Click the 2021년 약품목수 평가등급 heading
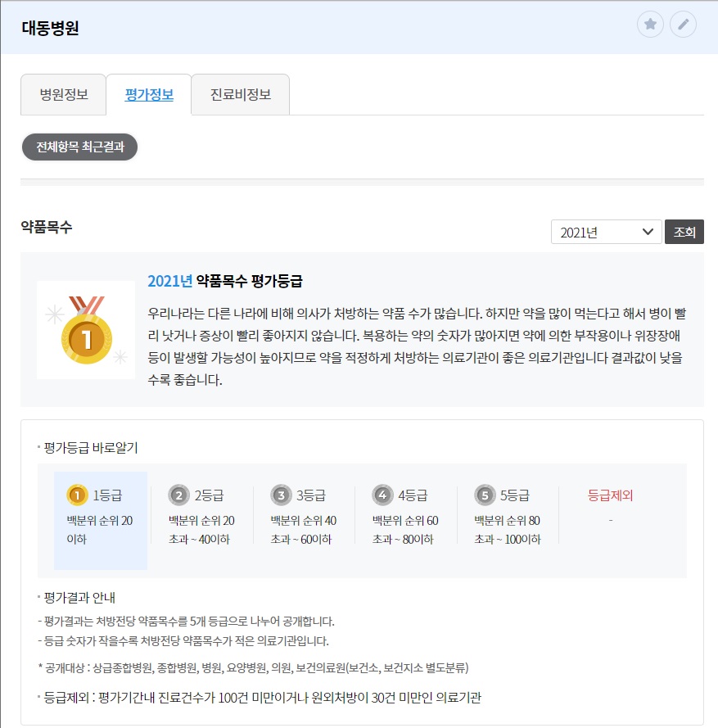The height and width of the screenshot is (728, 718). [225, 282]
